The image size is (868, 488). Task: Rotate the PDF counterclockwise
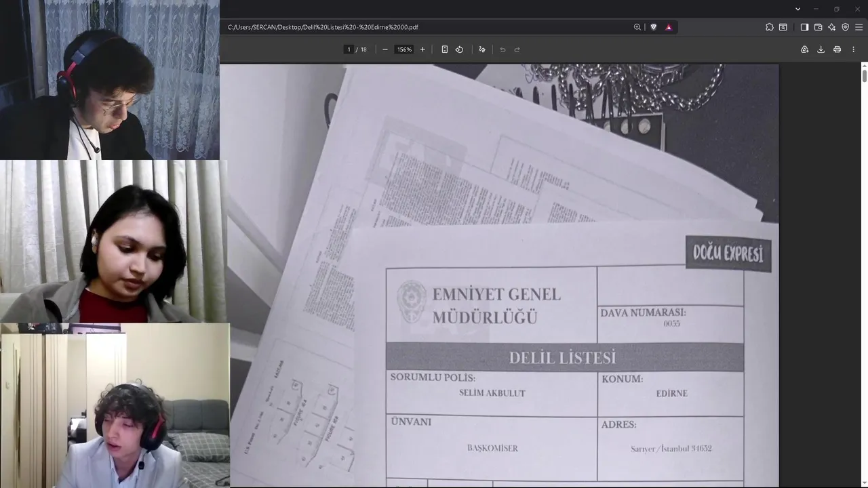(459, 49)
